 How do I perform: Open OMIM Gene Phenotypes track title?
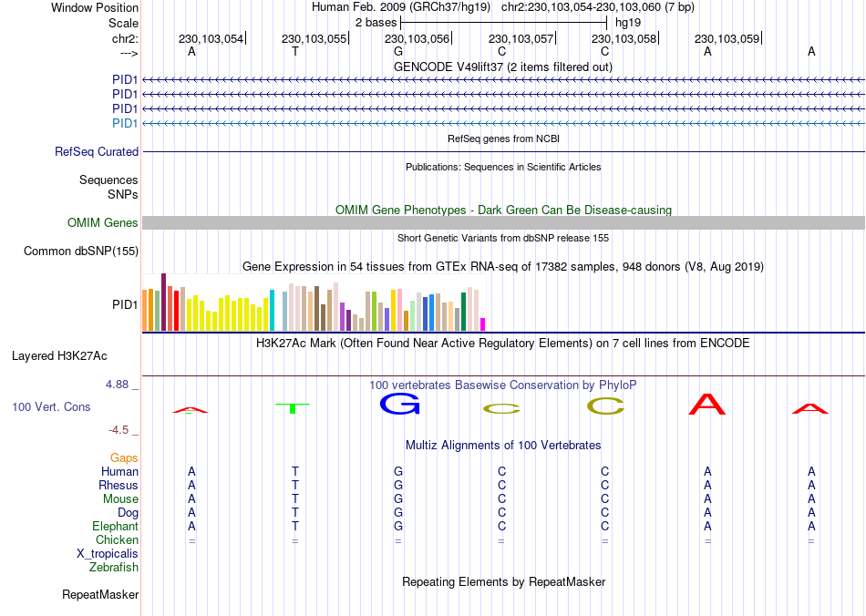tap(503, 210)
